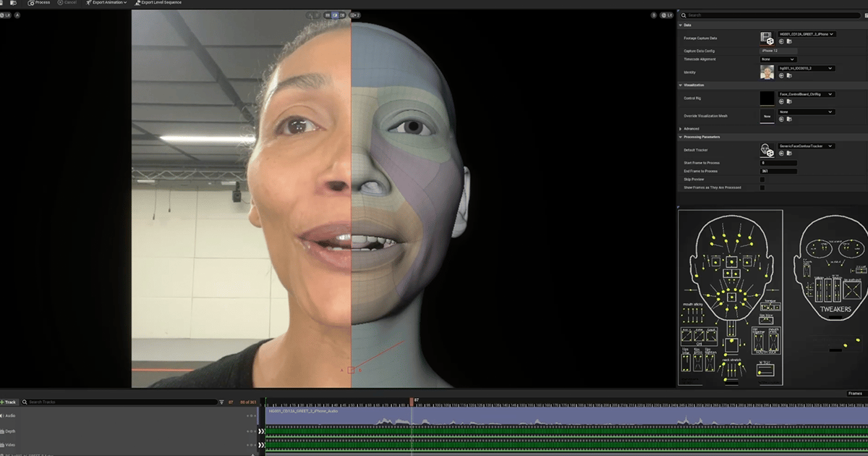Open the Control Rig asset dropdown
This screenshot has width=868, height=456.
point(807,94)
